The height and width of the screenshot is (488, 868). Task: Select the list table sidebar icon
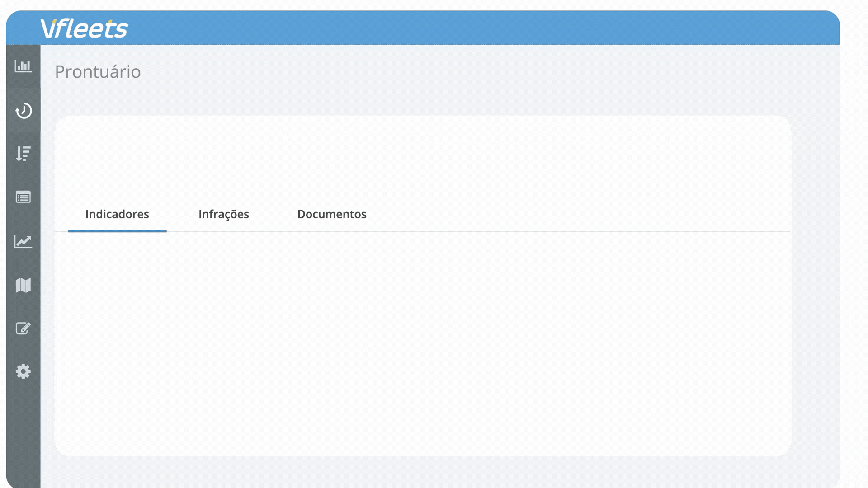pos(23,197)
